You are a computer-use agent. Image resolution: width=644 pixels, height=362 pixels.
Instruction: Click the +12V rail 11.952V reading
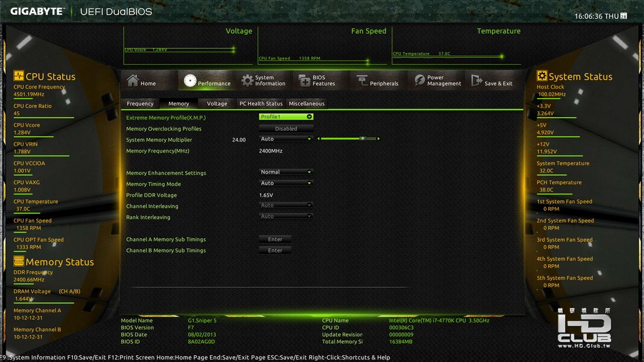click(547, 151)
